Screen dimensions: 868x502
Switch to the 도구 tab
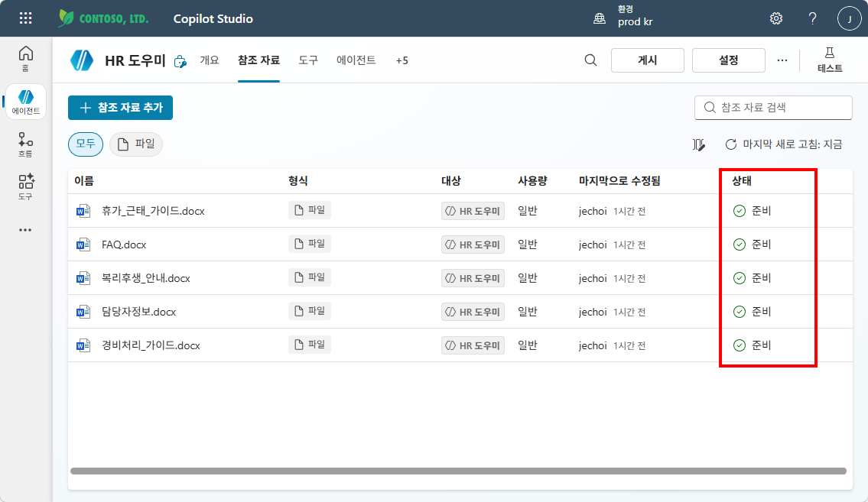point(307,60)
